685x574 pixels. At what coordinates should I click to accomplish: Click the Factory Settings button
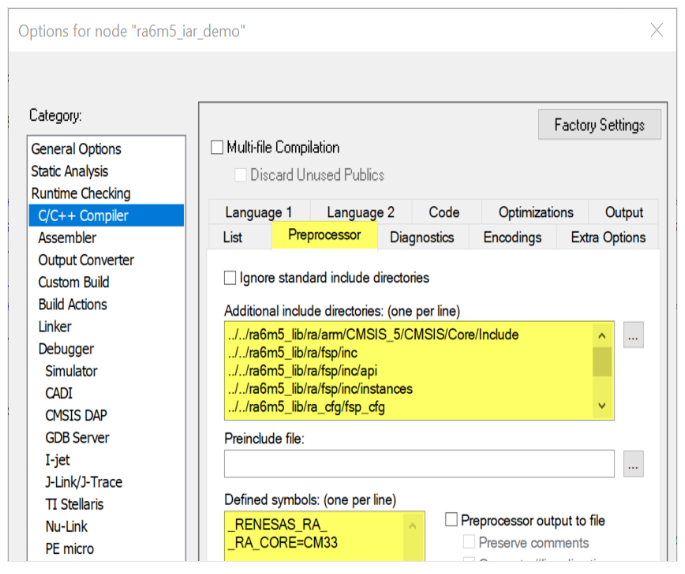tap(599, 125)
